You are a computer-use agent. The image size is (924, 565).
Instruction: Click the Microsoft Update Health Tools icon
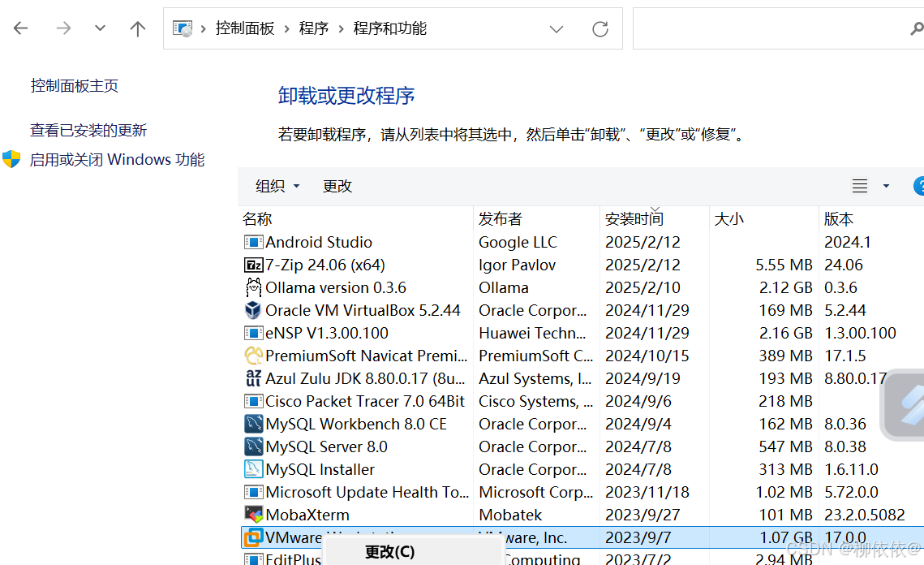pos(253,493)
